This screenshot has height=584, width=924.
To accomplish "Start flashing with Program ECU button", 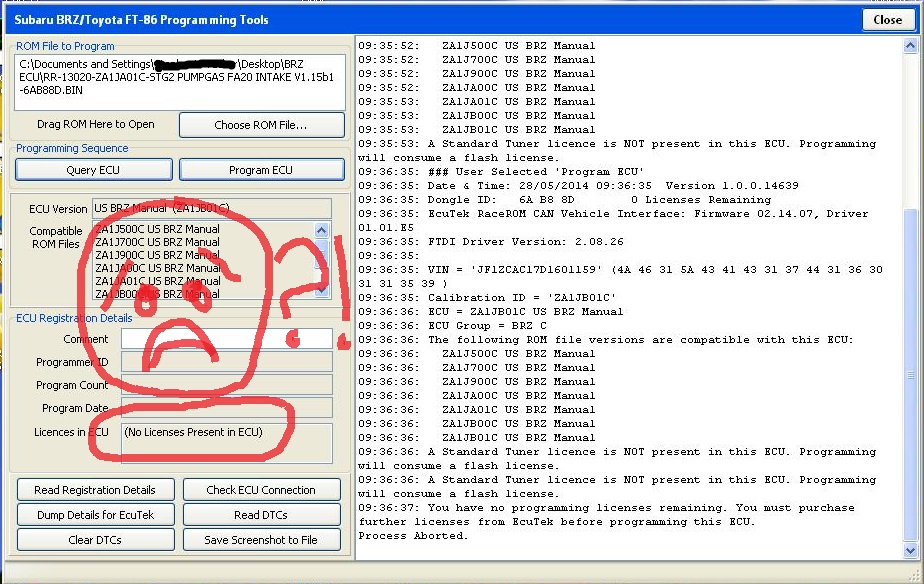I will click(x=261, y=170).
